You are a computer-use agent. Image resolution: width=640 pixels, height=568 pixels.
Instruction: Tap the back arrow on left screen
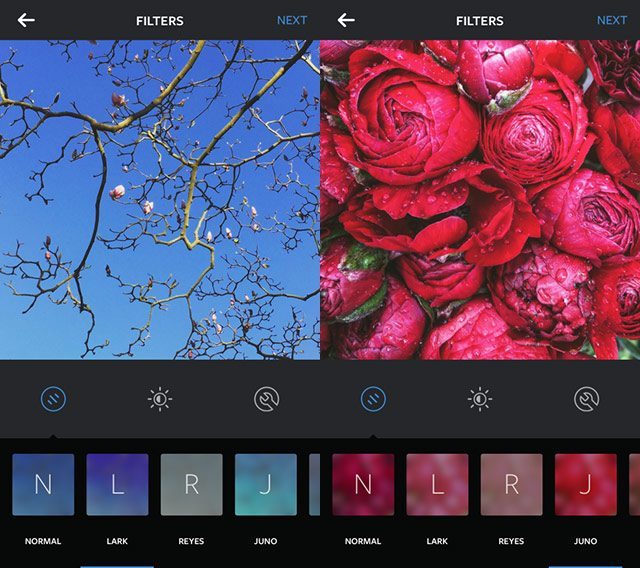point(26,20)
